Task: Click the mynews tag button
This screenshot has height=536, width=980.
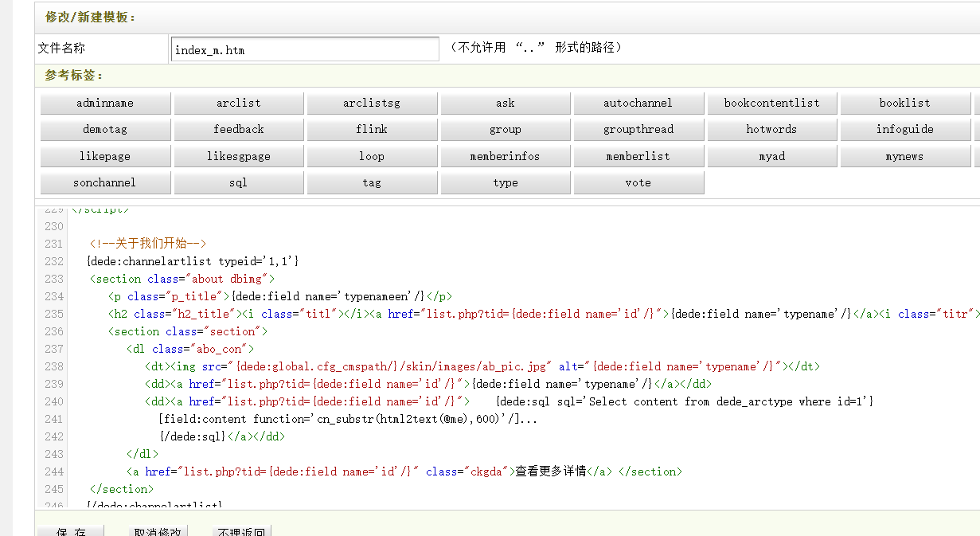Action: 905,156
